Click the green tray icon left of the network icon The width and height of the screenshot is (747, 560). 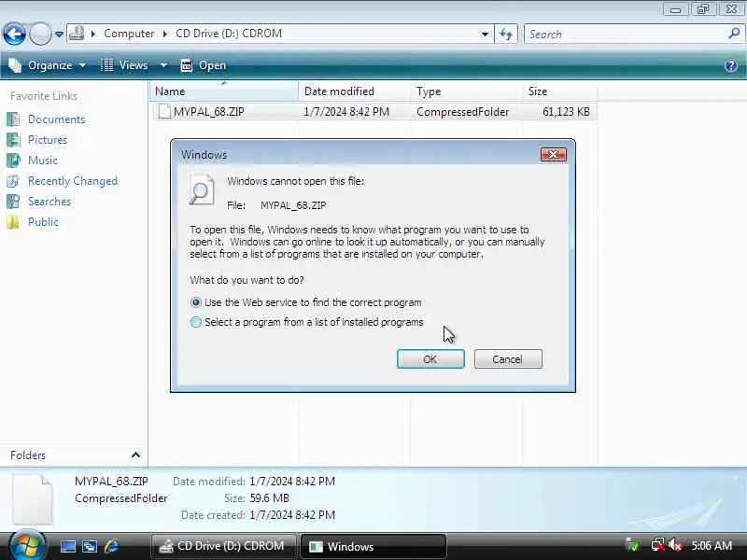point(633,545)
